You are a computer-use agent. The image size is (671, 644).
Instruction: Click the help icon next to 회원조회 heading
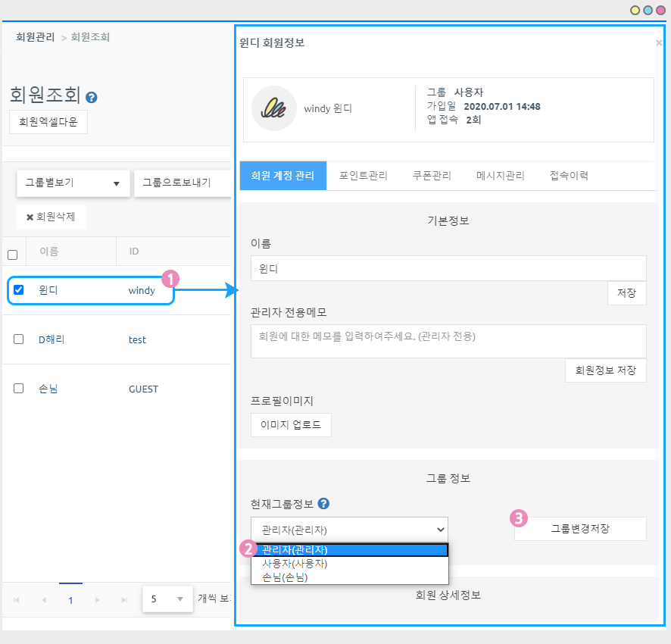click(92, 98)
